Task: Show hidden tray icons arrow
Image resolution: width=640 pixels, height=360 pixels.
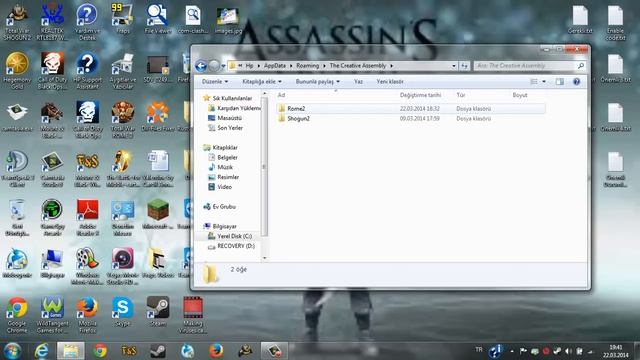Action: [511, 351]
